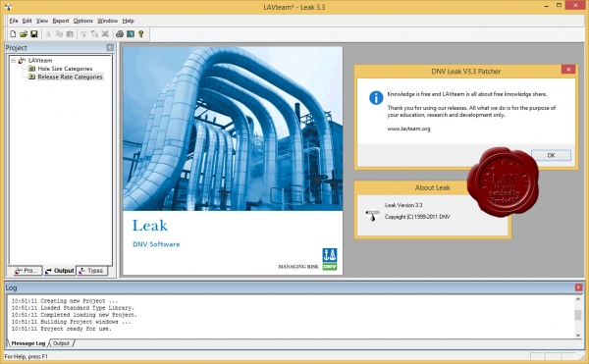Click the Paste clipboard toolbar icon

click(x=70, y=34)
